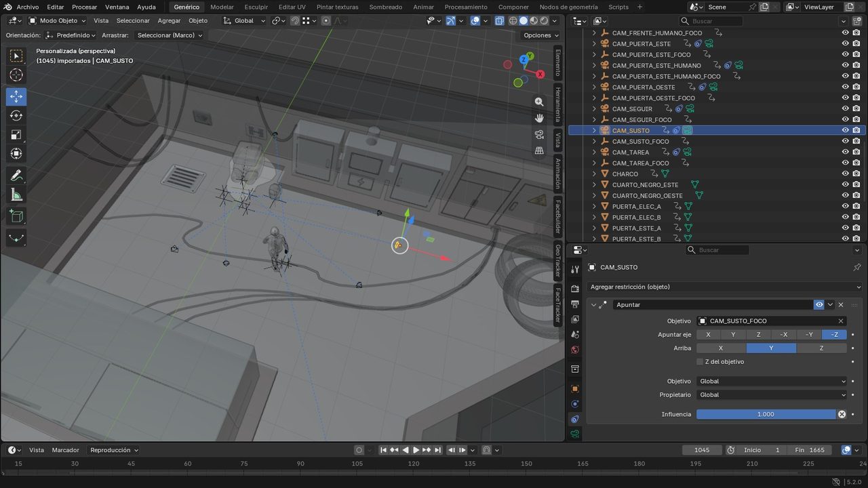Select the Measure tool
Screen dimensions: 868x488
coord(16,195)
